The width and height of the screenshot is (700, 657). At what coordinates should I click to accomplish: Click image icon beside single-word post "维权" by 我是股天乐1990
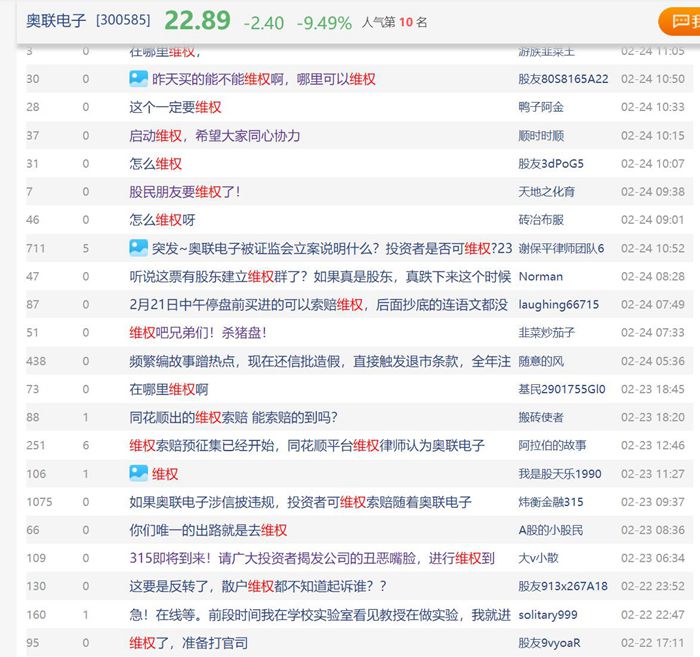138,474
